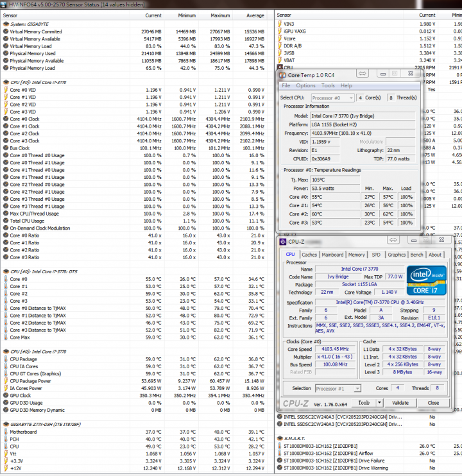Click the HWiNFO64 title bar icon
This screenshot has height=476, width=462.
coord(4,4)
